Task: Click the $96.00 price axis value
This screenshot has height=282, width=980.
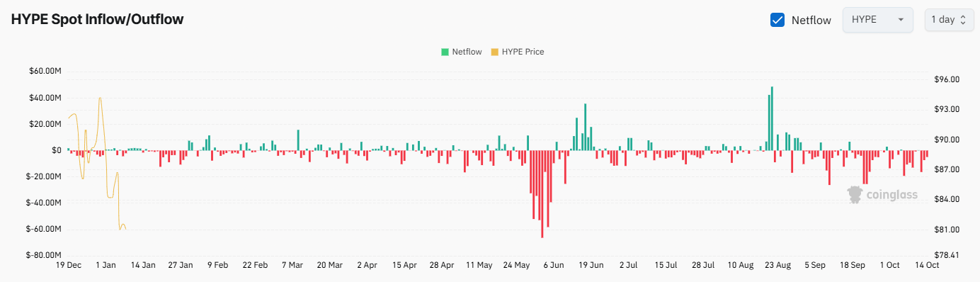Action: (x=947, y=79)
